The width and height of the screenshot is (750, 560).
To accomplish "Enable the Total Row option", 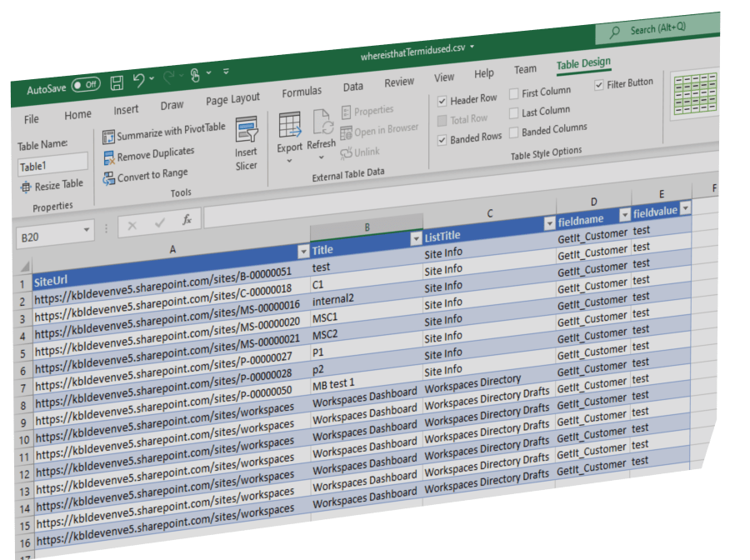I will [x=443, y=118].
